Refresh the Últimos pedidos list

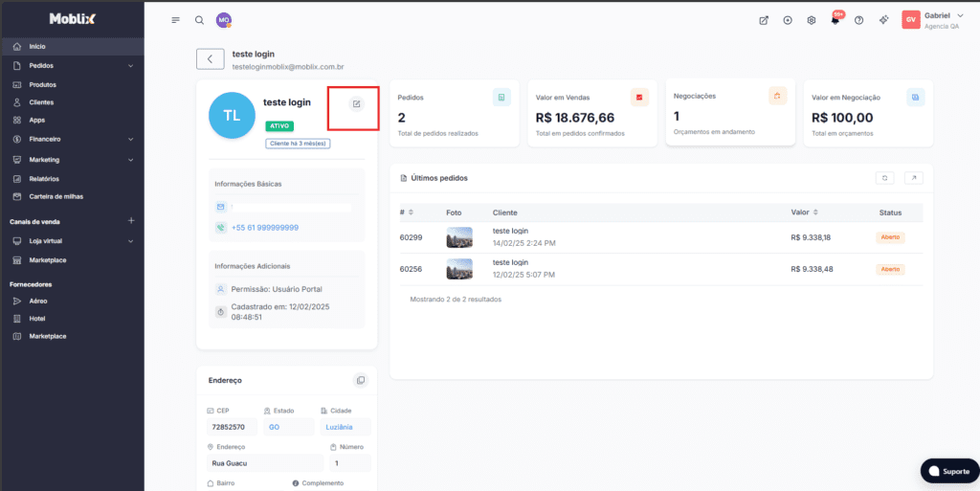885,178
